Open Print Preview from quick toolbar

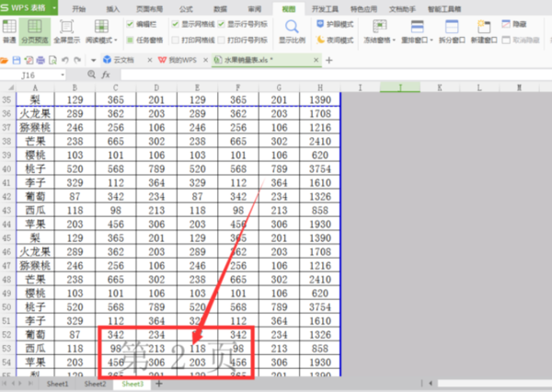52,60
